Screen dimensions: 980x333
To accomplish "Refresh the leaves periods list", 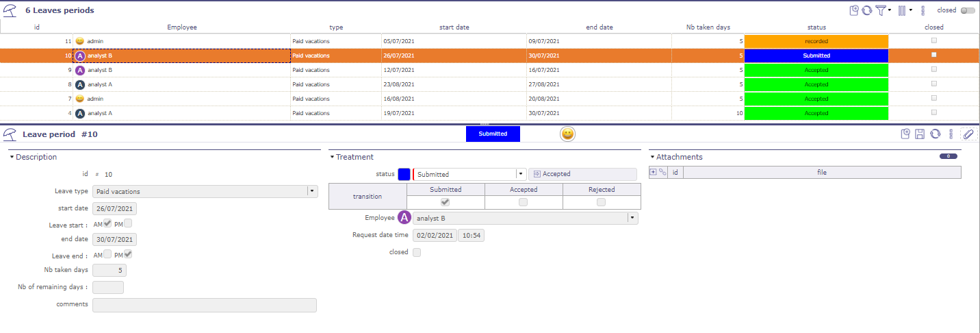I will [866, 10].
